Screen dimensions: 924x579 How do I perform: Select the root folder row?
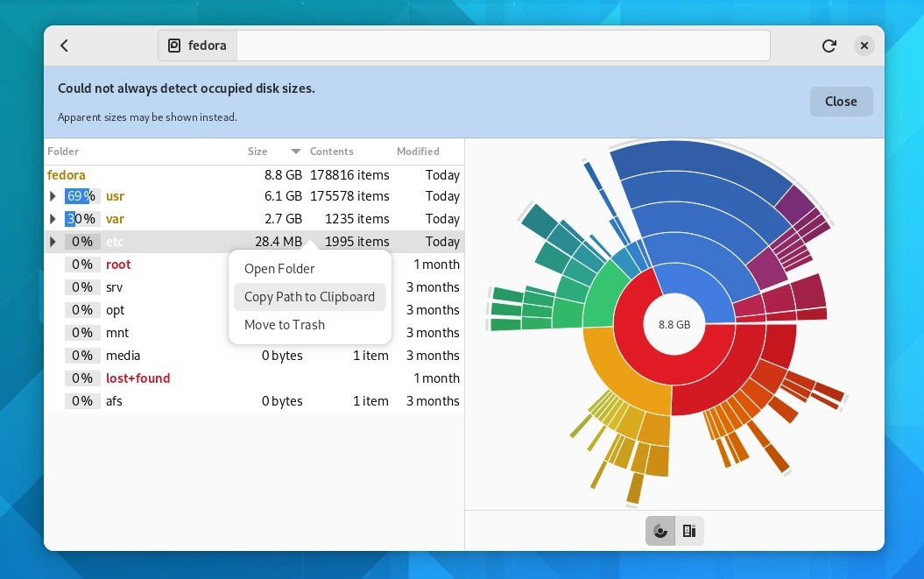pos(254,265)
